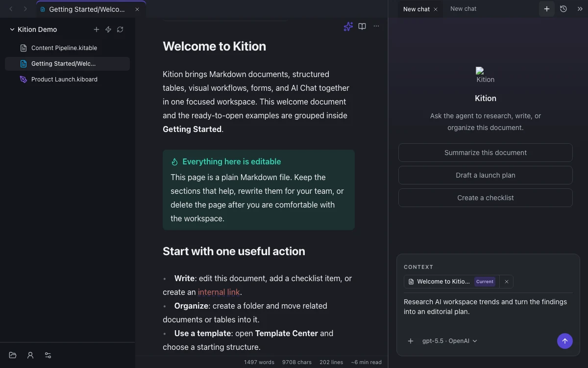Add attachment with plus icon in chat

click(x=411, y=341)
